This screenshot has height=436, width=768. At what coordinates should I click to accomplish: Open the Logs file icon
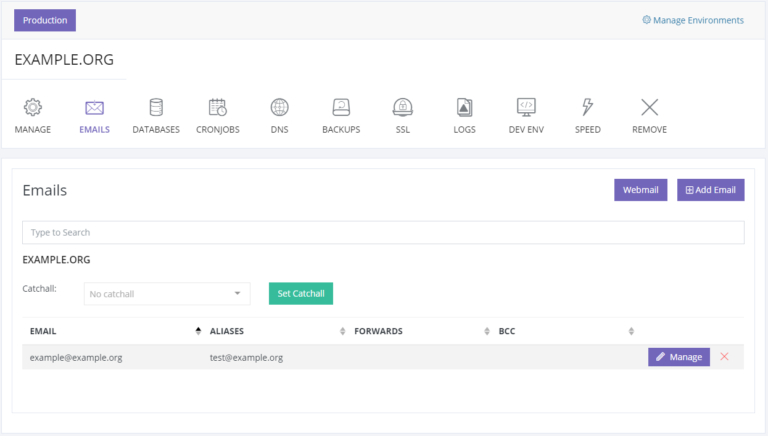click(x=464, y=107)
